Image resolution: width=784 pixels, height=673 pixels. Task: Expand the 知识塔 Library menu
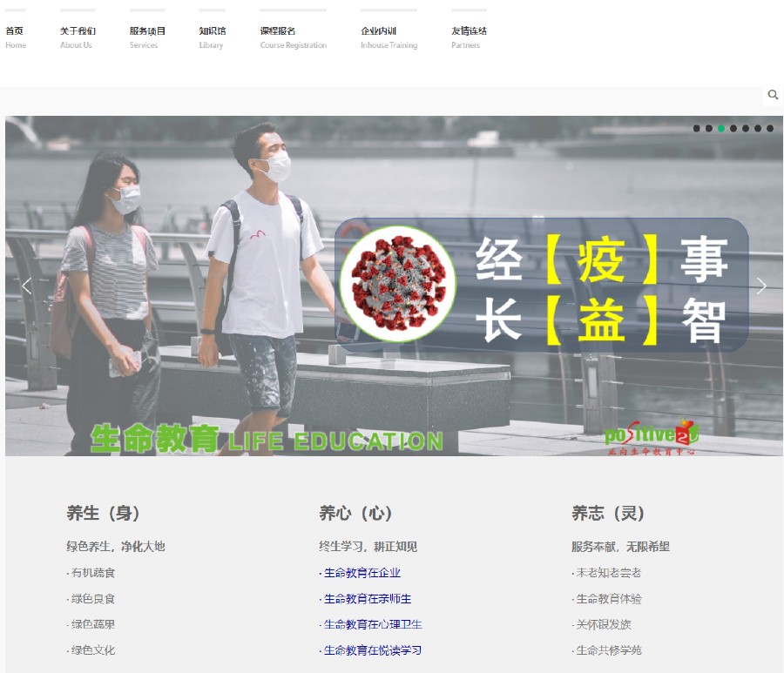point(212,37)
